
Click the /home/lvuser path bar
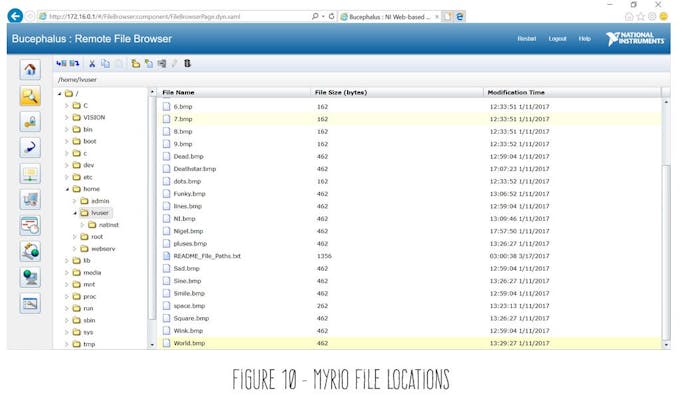point(362,80)
